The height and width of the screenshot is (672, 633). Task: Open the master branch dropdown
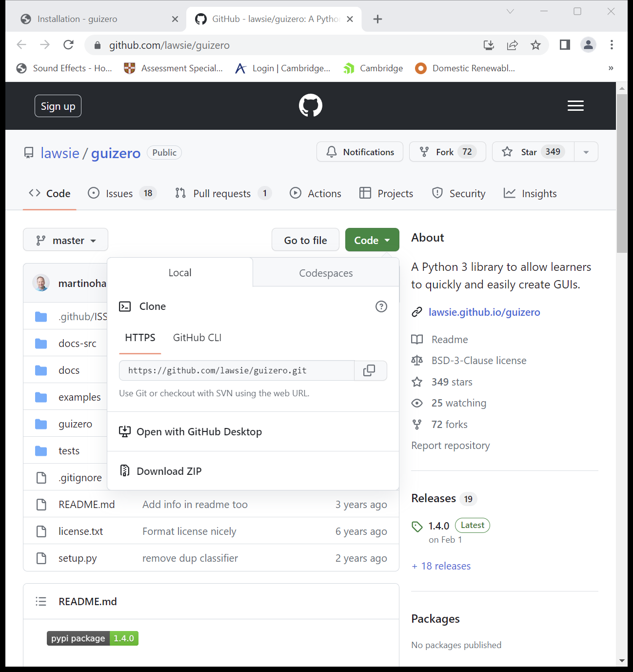coord(65,240)
